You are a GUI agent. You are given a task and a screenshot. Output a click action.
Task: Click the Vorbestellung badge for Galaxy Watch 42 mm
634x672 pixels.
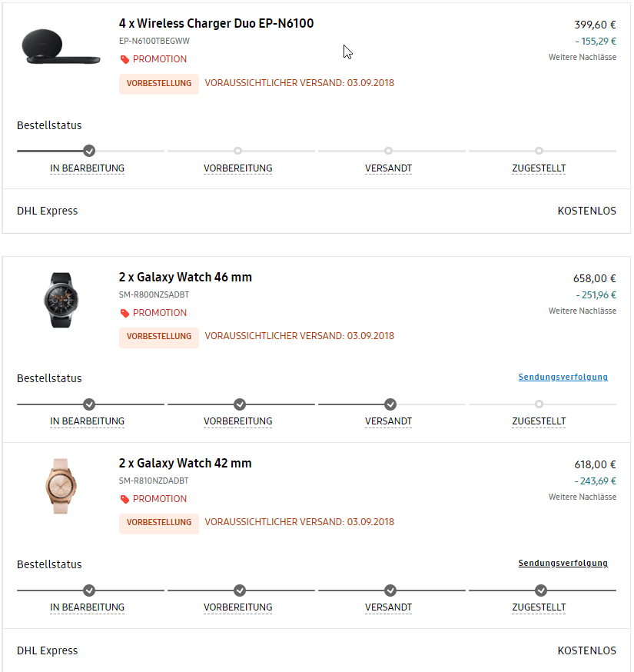click(x=159, y=523)
